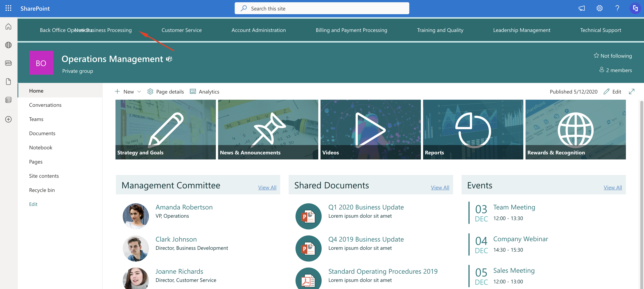Viewport: 644px width, 289px height.
Task: Open the settings gear in header
Action: click(x=599, y=8)
